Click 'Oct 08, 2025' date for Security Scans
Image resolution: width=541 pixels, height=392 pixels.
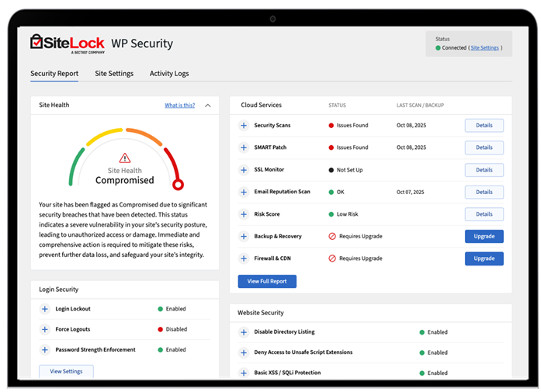click(411, 125)
